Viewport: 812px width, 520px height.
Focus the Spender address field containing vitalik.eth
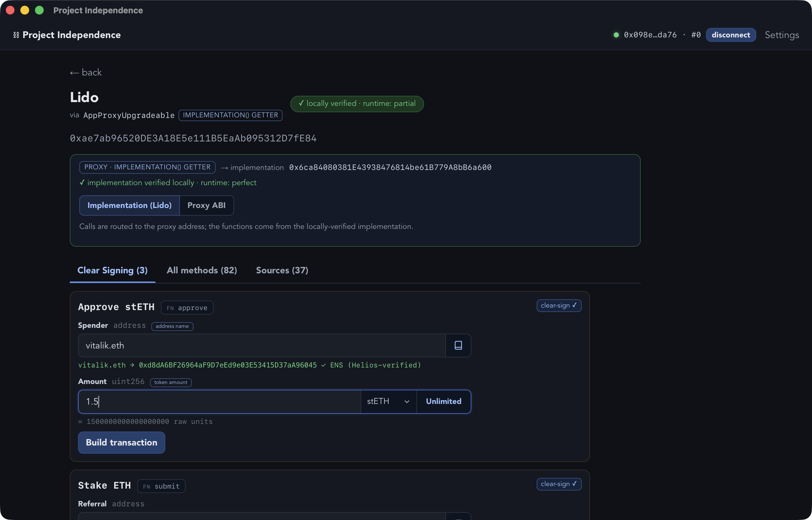click(262, 345)
